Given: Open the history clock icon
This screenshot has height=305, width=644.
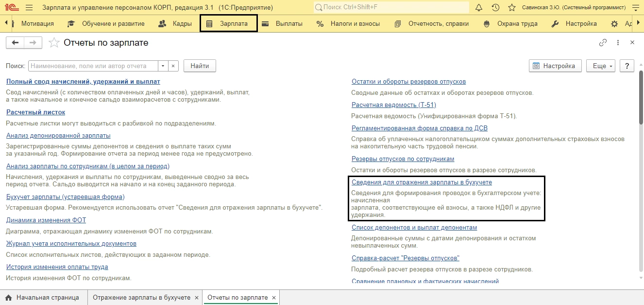Looking at the screenshot, I should 495,8.
